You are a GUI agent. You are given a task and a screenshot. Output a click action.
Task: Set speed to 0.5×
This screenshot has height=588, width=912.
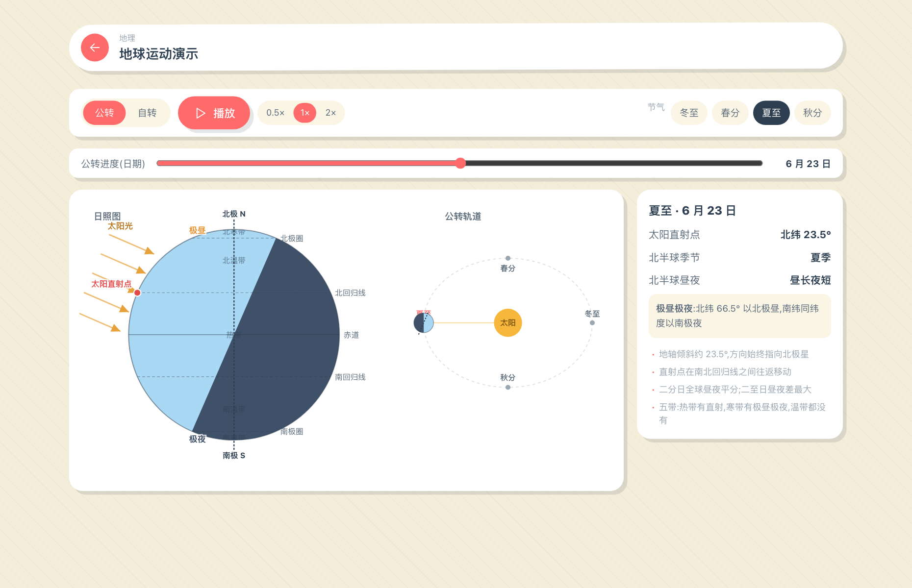[x=276, y=113]
